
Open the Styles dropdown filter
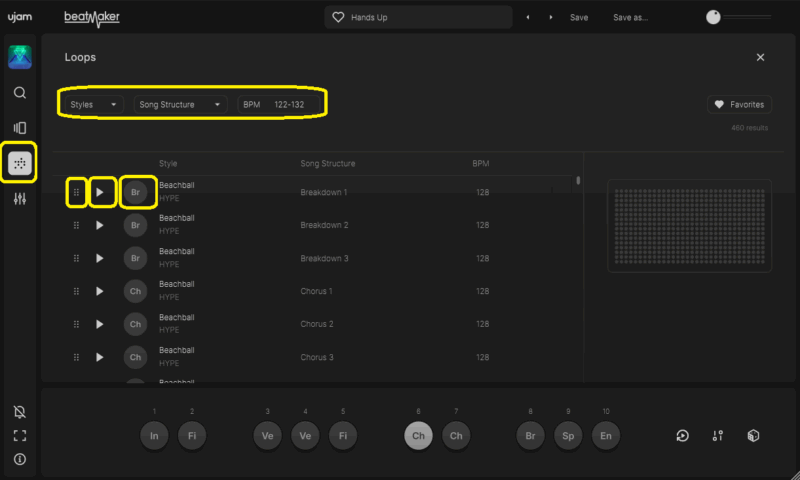pos(93,105)
